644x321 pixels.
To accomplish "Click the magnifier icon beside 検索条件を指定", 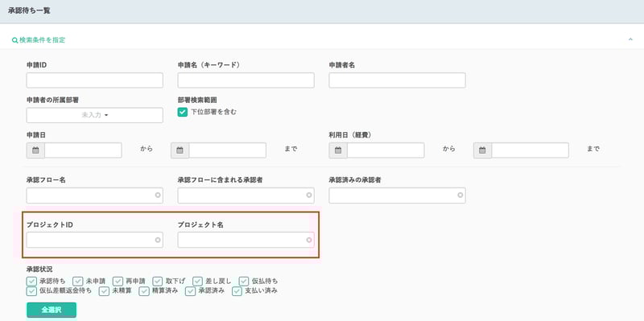I will click(14, 40).
